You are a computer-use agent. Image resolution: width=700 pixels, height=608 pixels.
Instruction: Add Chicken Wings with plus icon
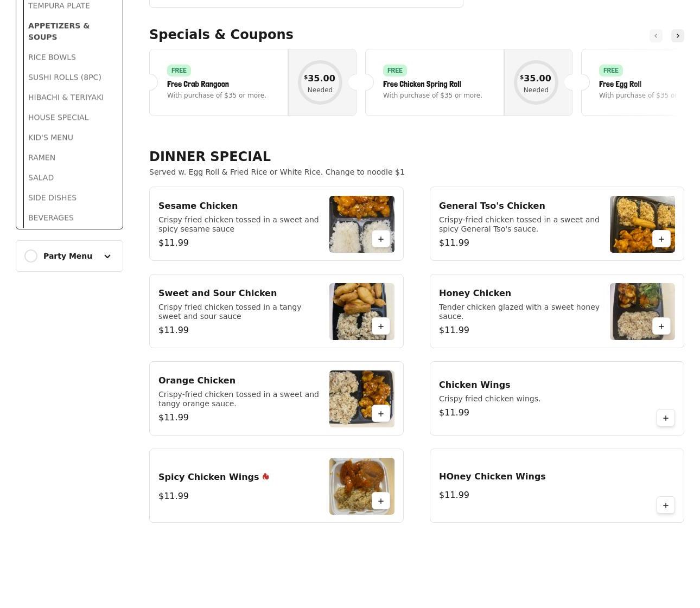pyautogui.click(x=666, y=418)
